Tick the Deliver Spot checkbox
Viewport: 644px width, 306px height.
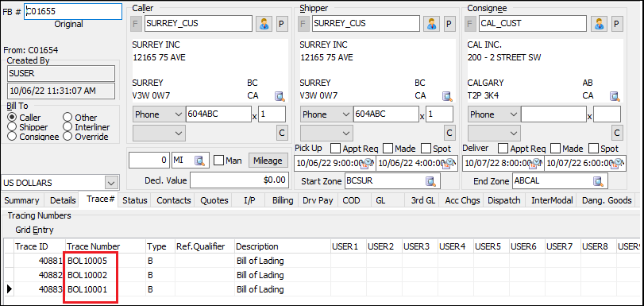(593, 149)
